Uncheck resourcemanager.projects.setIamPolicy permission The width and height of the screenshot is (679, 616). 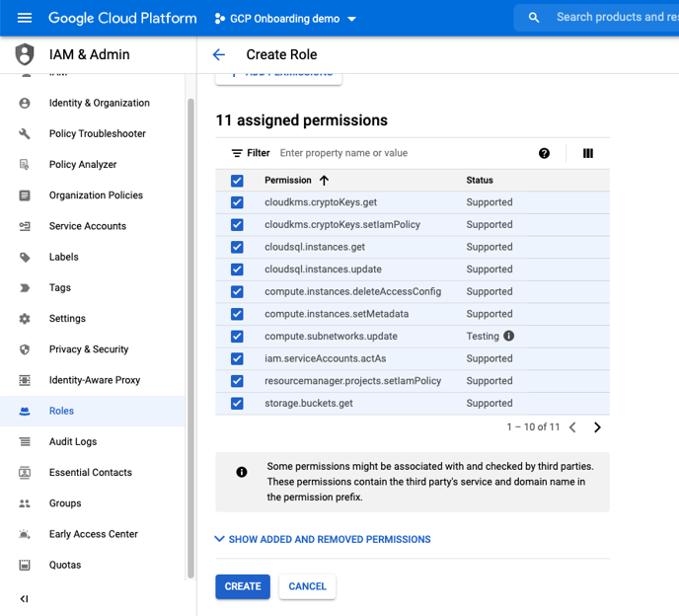tap(237, 381)
